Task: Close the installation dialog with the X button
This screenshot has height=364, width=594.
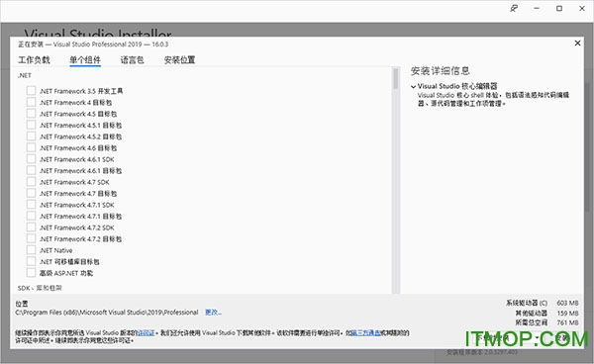Action: pyautogui.click(x=577, y=44)
